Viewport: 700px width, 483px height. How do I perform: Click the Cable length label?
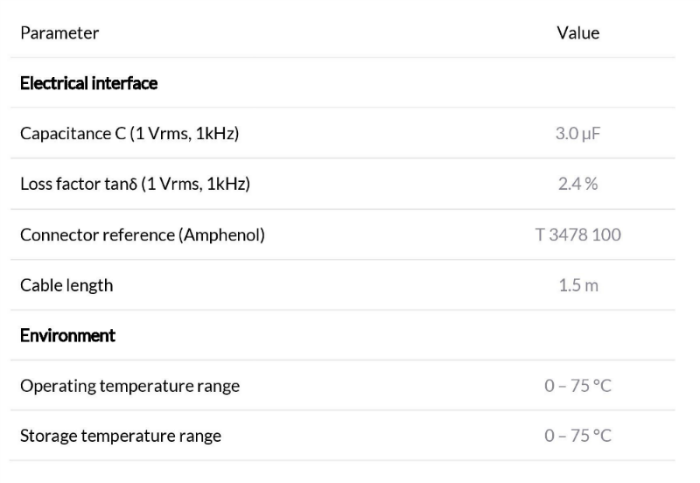67,285
